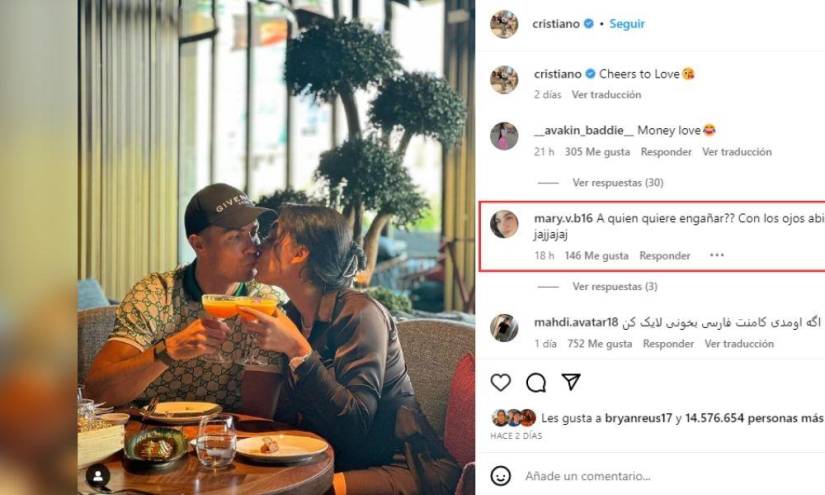Open the emoji picker smiley icon

pos(500,476)
